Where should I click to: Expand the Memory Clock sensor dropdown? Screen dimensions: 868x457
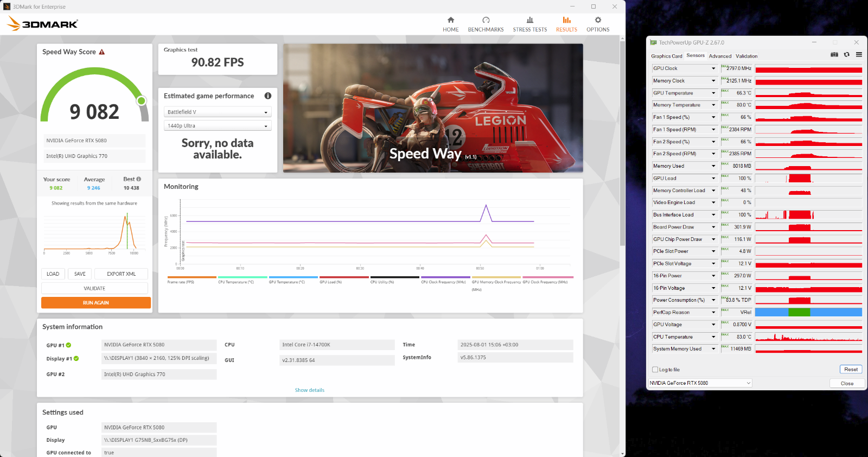pyautogui.click(x=713, y=81)
